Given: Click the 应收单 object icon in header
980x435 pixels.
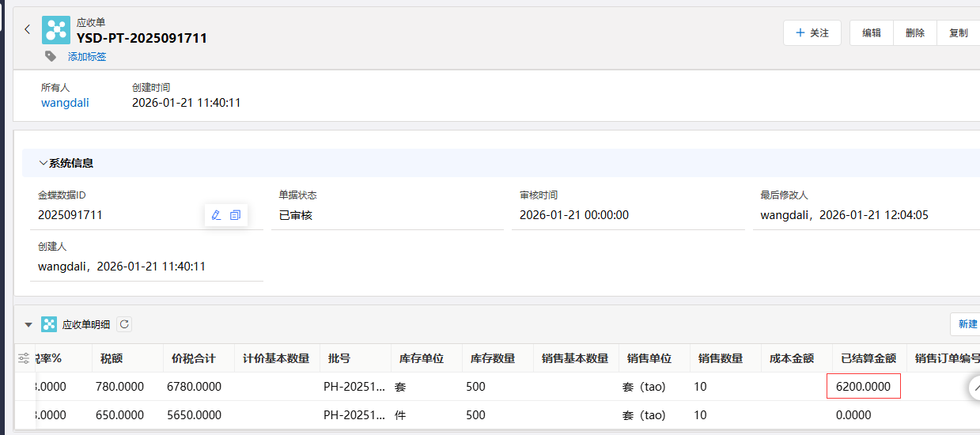Looking at the screenshot, I should (56, 30).
